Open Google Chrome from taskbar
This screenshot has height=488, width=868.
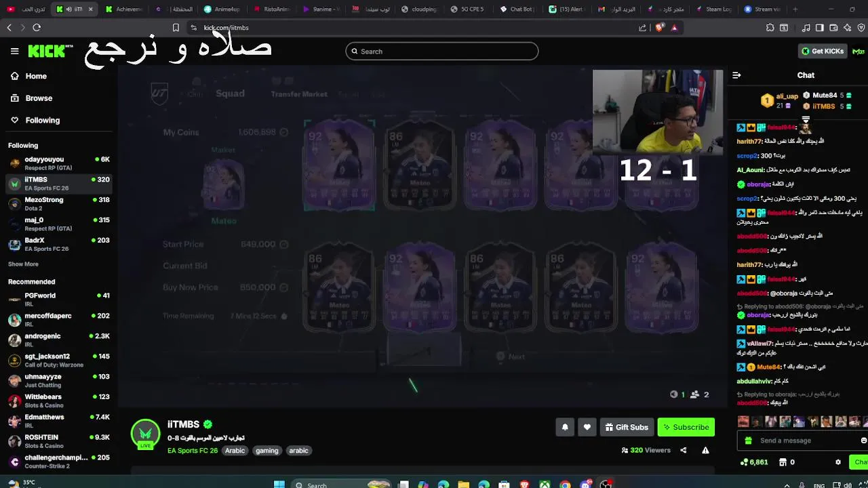pyautogui.click(x=565, y=485)
